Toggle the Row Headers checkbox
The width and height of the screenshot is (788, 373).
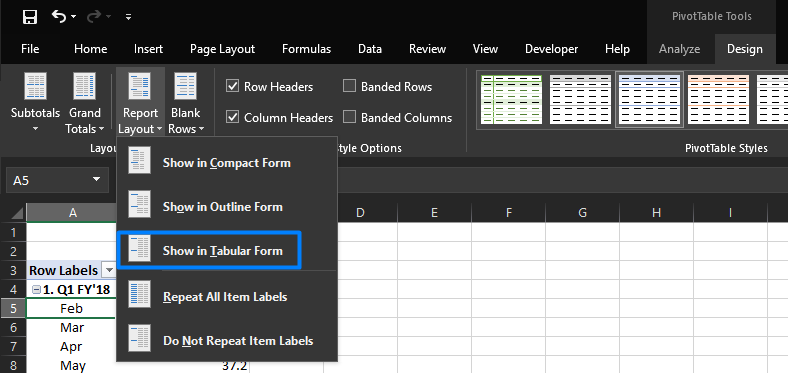[x=232, y=86]
